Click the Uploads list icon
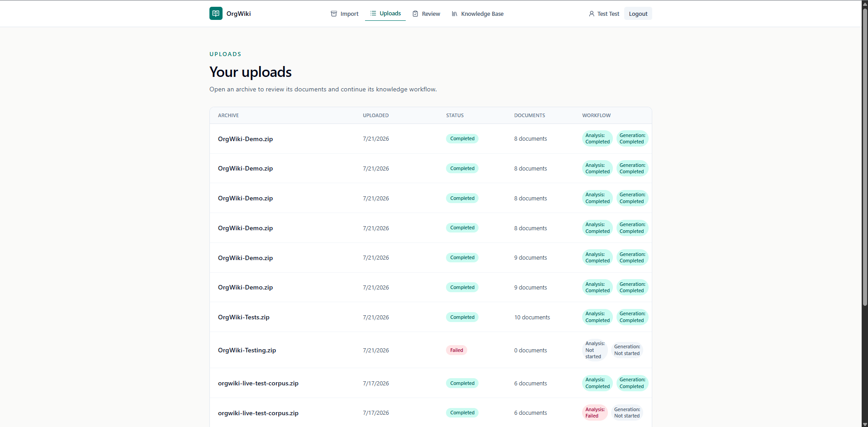Screen dimensions: 868x427 point(373,14)
